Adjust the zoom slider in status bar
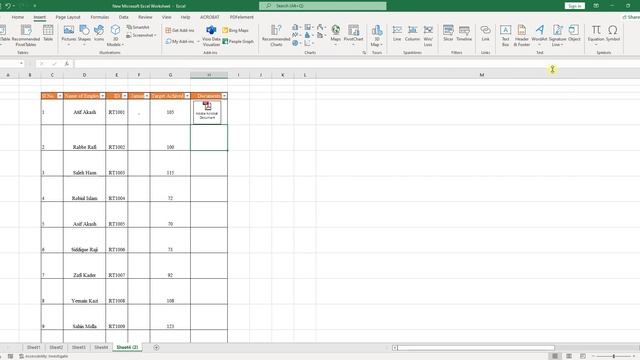This screenshot has width=640, height=360. point(613,356)
